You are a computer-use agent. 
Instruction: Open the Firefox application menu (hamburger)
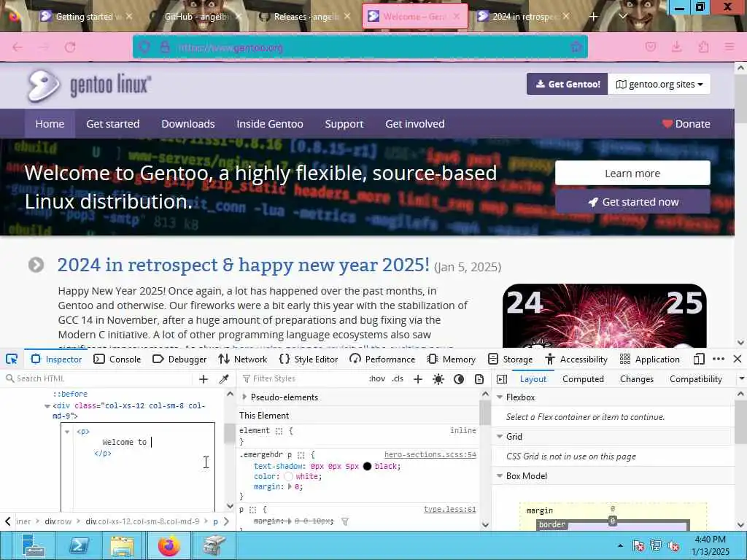(x=729, y=47)
